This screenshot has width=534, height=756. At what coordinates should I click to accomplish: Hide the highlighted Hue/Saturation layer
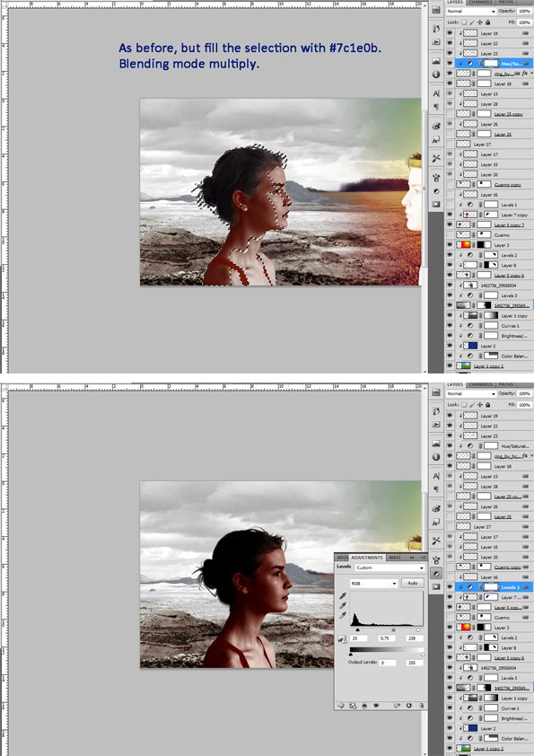pos(450,63)
